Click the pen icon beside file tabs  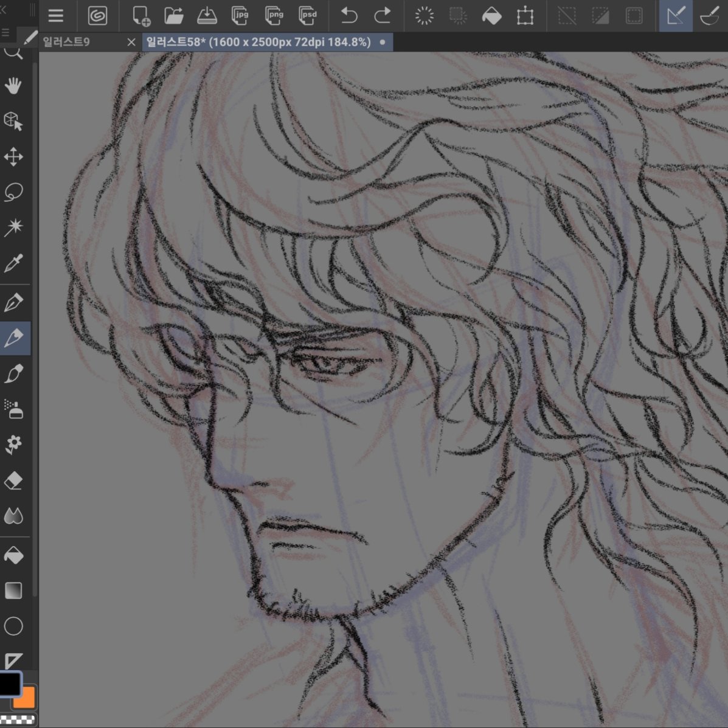point(30,38)
